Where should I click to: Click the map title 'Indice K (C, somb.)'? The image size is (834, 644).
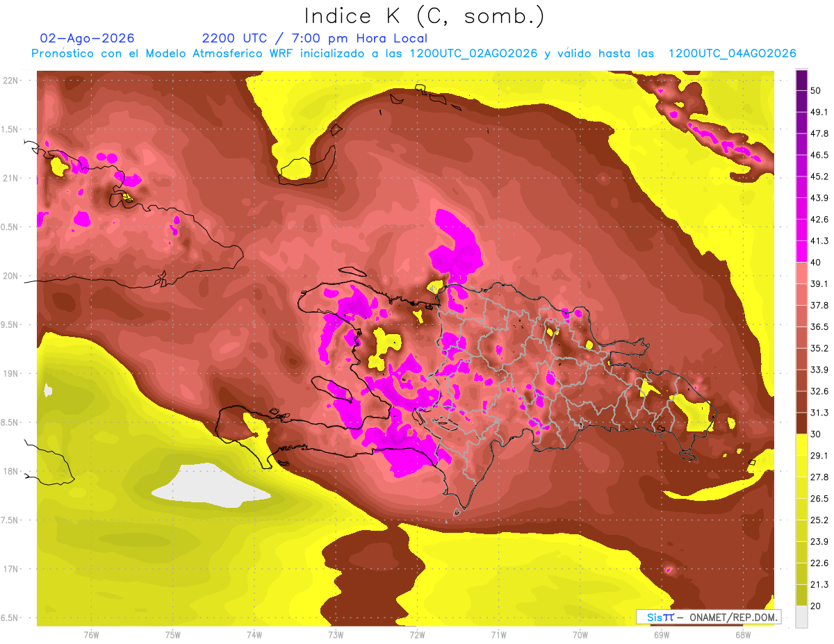pyautogui.click(x=424, y=17)
